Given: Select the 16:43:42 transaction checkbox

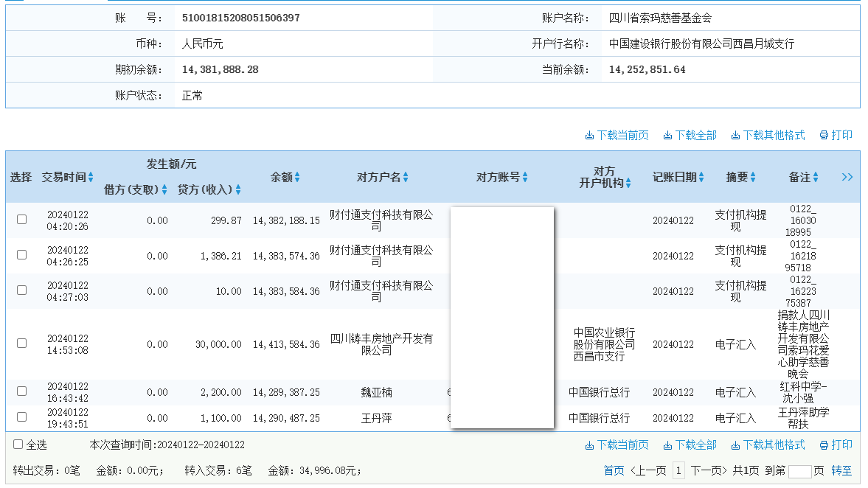Looking at the screenshot, I should coord(21,391).
